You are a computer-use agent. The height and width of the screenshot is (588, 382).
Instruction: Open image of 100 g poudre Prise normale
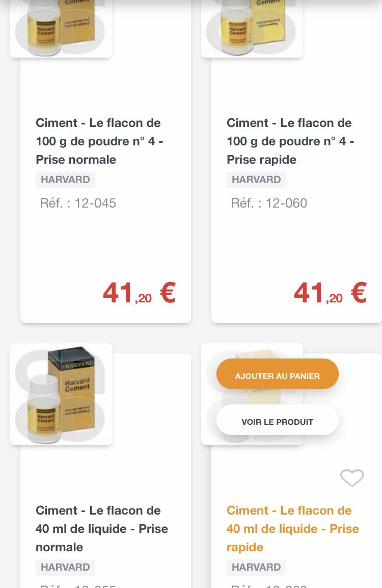click(61, 27)
